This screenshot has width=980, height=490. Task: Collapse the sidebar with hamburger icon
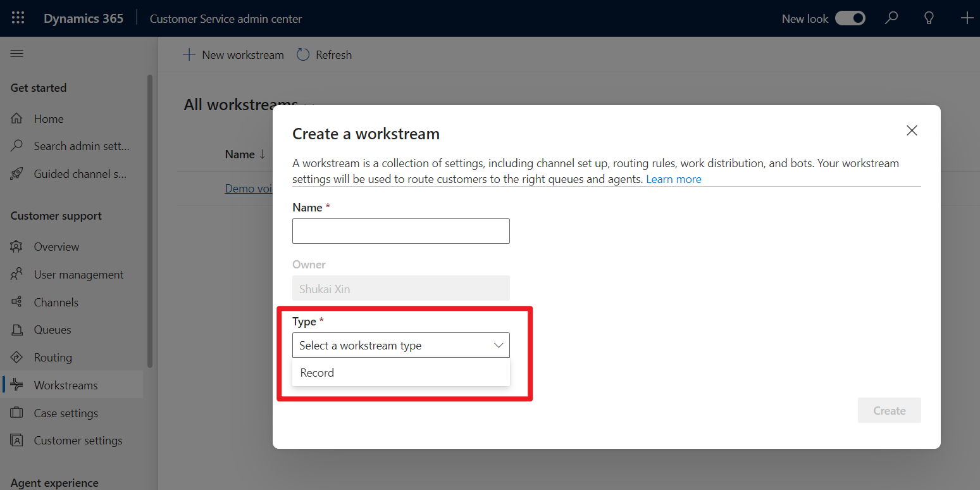[17, 54]
